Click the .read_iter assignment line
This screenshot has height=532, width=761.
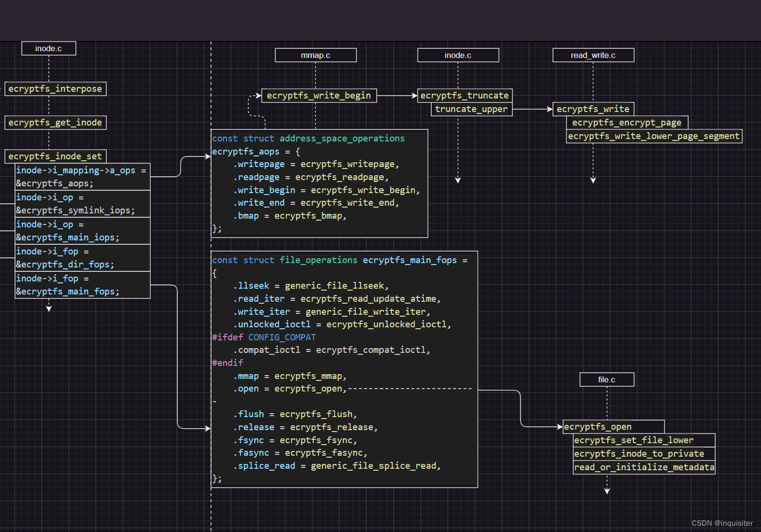tap(337, 299)
